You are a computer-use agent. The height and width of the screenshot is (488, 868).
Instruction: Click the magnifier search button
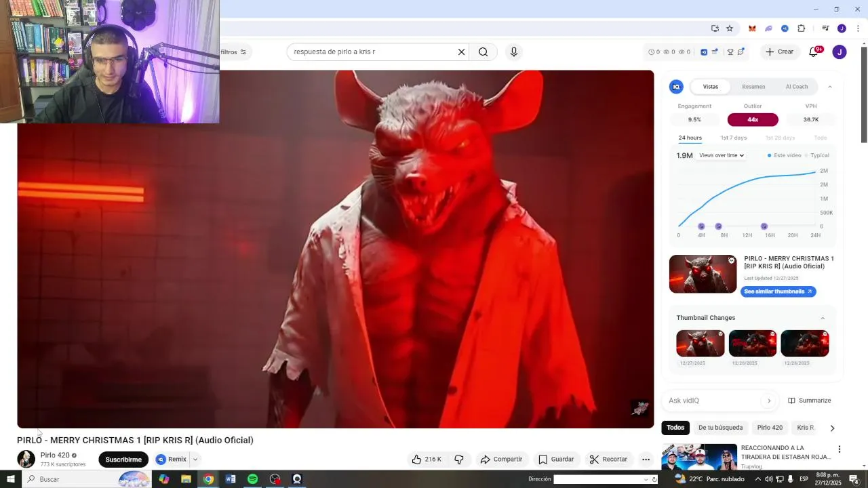[x=483, y=52]
